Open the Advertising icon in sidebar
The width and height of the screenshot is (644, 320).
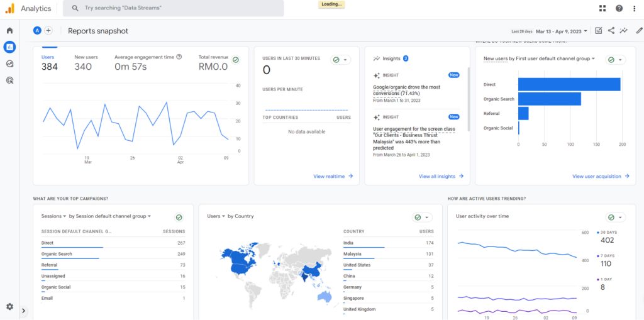coord(9,80)
